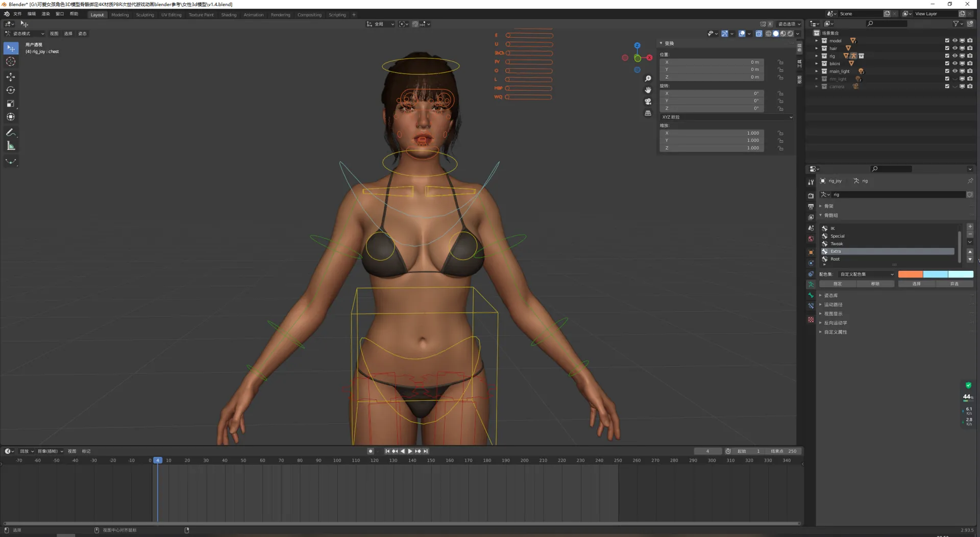The height and width of the screenshot is (537, 980).
Task: Click the orange bone group color swatch
Action: [x=910, y=274]
